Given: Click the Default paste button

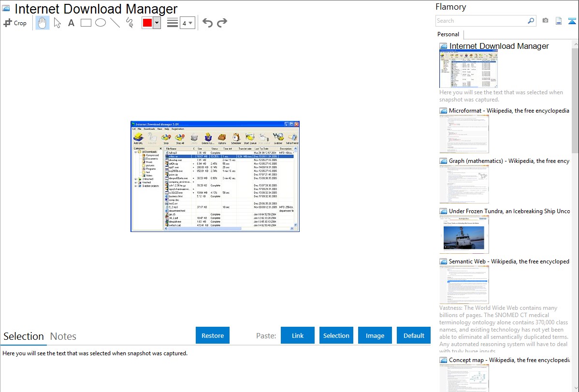Looking at the screenshot, I should coord(414,335).
